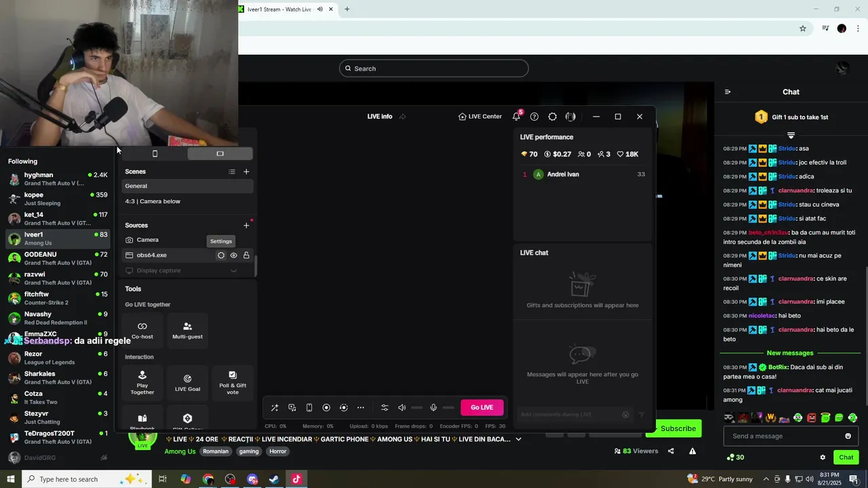Mute the Chrome tab audio icon
868x488 pixels.
[x=320, y=9]
